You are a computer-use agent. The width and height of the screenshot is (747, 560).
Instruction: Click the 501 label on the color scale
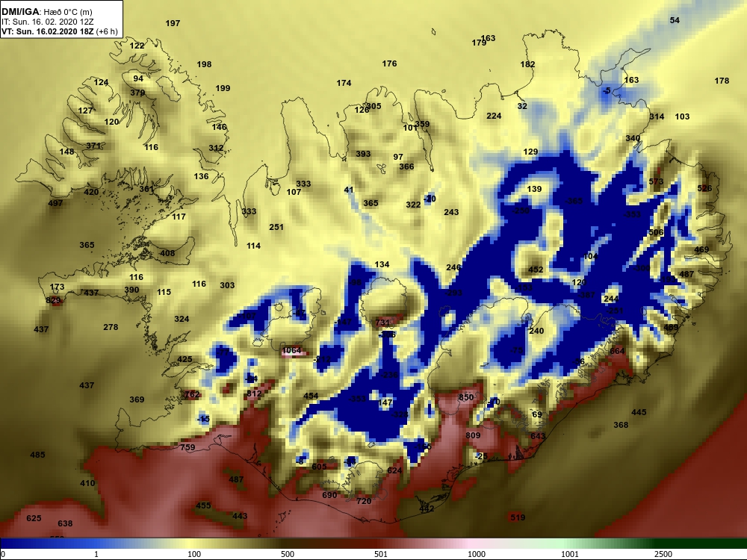click(x=381, y=554)
